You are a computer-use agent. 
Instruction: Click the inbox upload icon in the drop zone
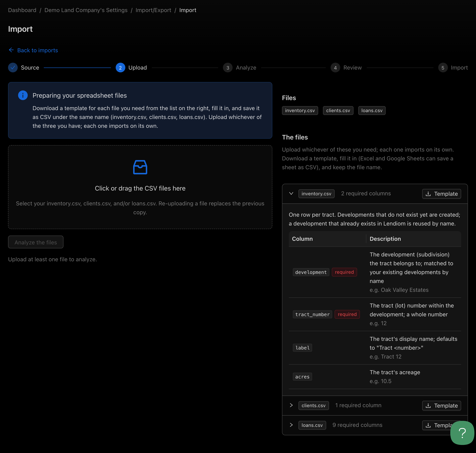[x=140, y=167]
